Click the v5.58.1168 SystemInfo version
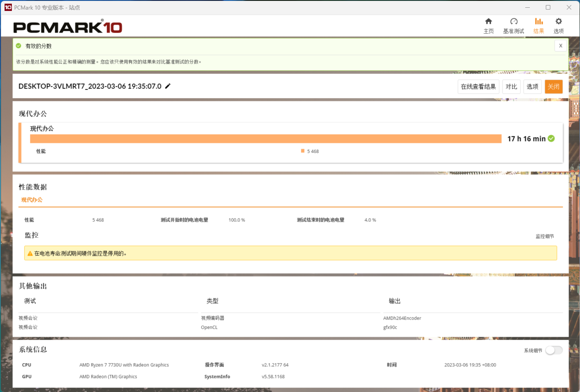 pyautogui.click(x=273, y=376)
